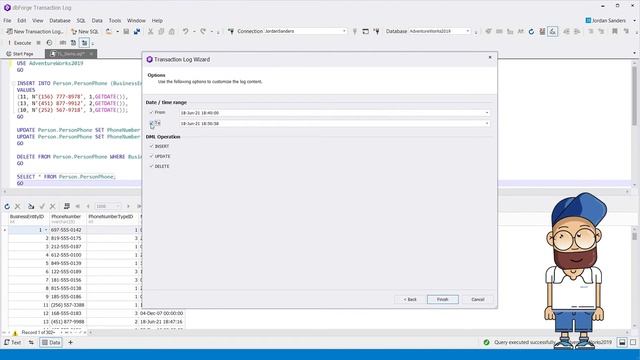Click the To date input field
The height and width of the screenshot is (360, 640).
tap(334, 123)
